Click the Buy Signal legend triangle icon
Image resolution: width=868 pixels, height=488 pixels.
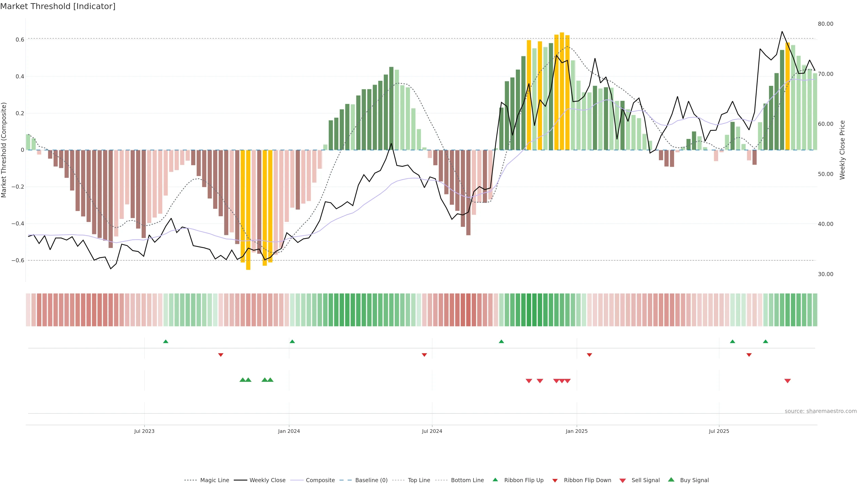(x=671, y=480)
